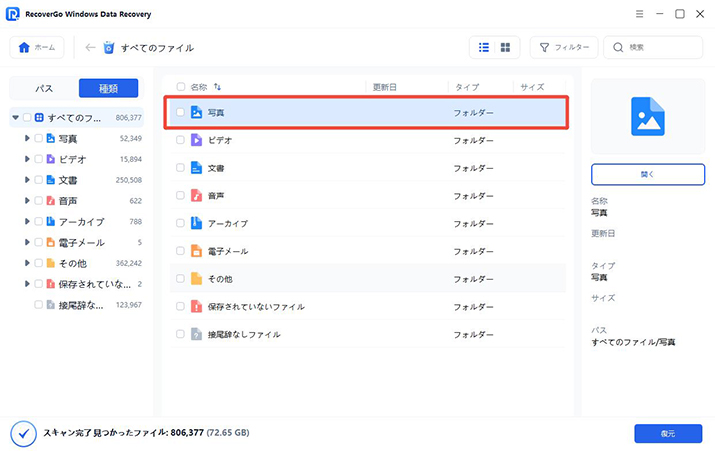Image resolution: width=715 pixels, height=451 pixels.
Task: Check the 音声 row checkbox in file list
Action: (180, 196)
